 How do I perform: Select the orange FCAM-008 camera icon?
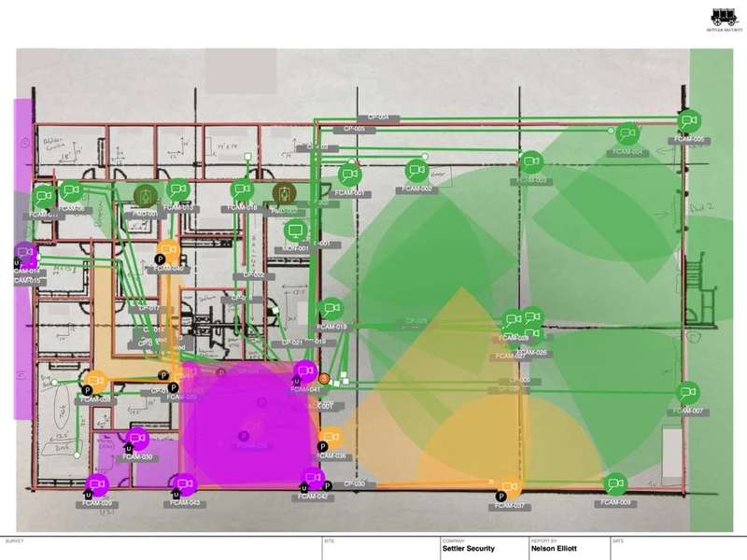click(95, 382)
